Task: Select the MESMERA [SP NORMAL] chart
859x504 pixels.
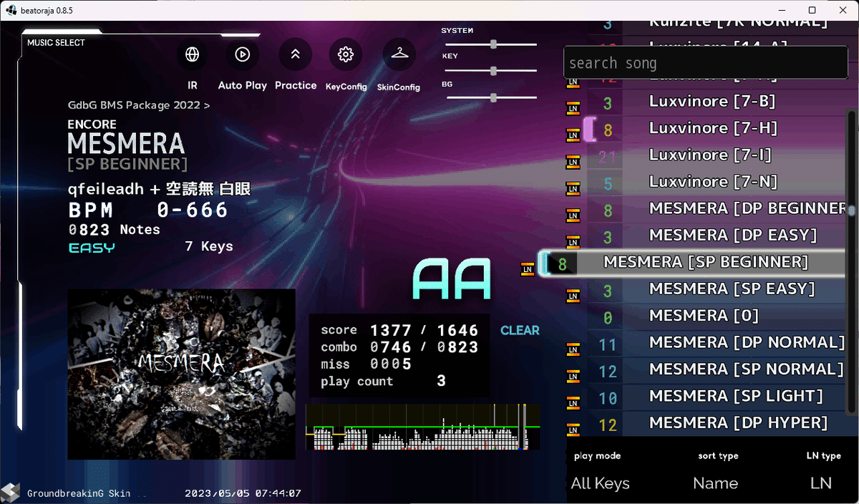Action: 723,370
